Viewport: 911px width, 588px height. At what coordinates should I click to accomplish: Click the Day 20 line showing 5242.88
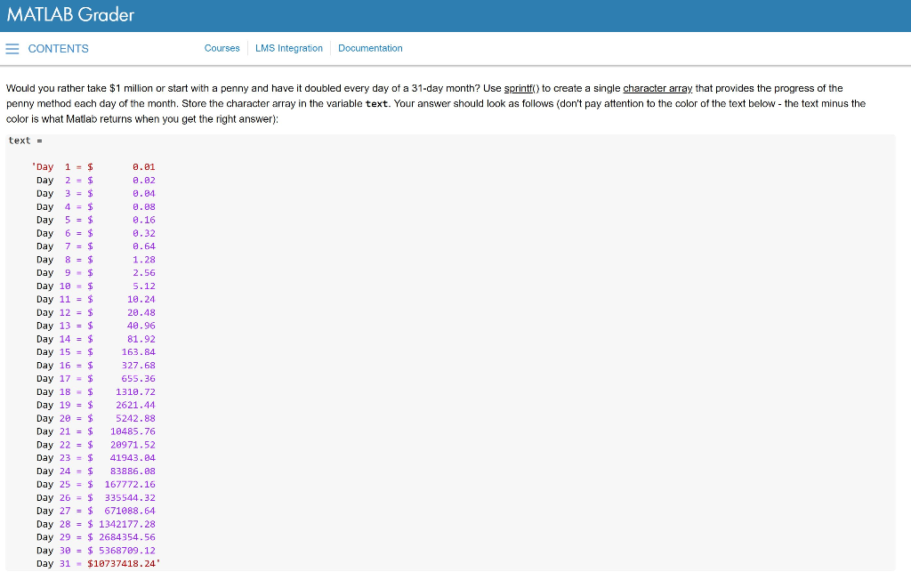pos(93,418)
